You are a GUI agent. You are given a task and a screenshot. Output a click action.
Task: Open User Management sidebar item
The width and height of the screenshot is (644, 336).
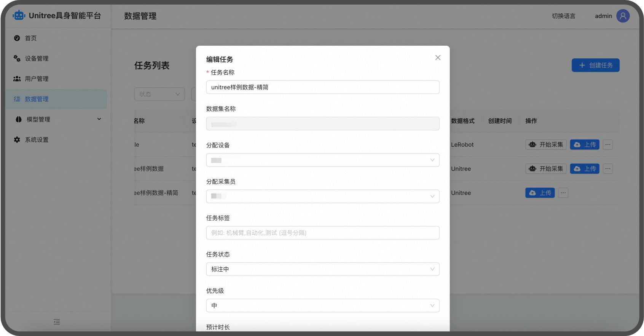[37, 79]
